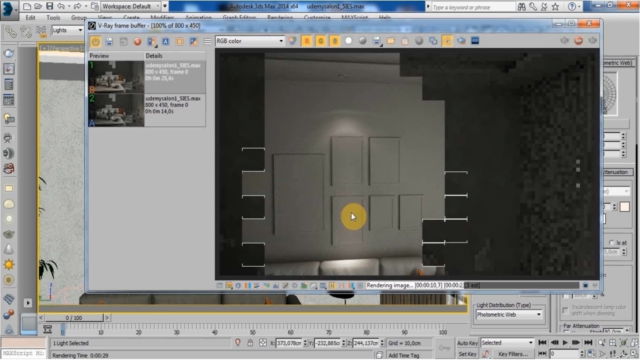The width and height of the screenshot is (640, 360).
Task: Toggle track mouse while rendering icon
Action: 447,41
